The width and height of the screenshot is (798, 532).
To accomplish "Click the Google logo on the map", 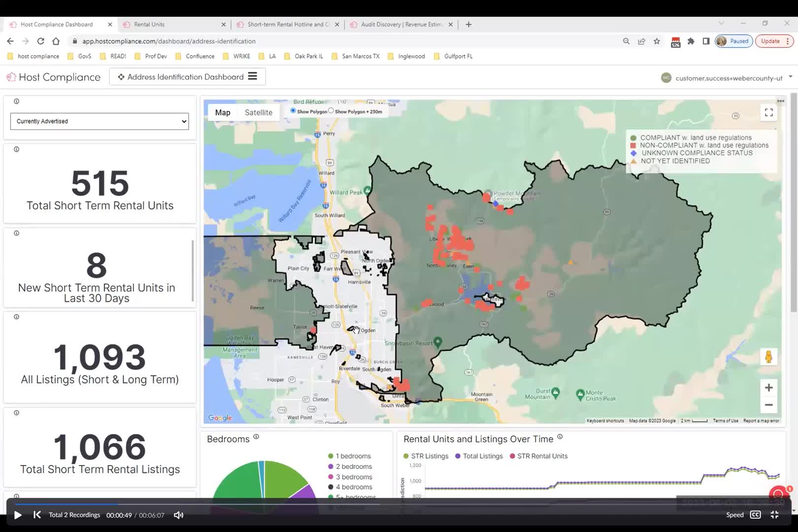I will [x=220, y=417].
